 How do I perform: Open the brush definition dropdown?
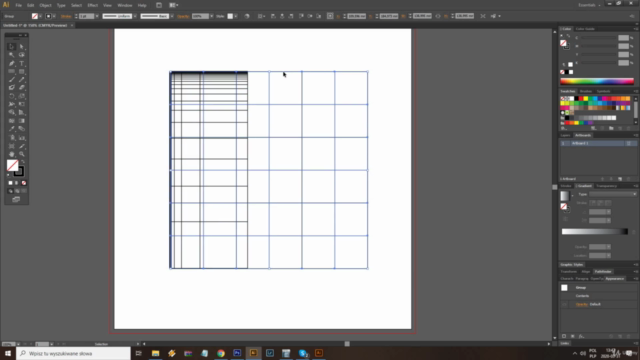(x=171, y=16)
